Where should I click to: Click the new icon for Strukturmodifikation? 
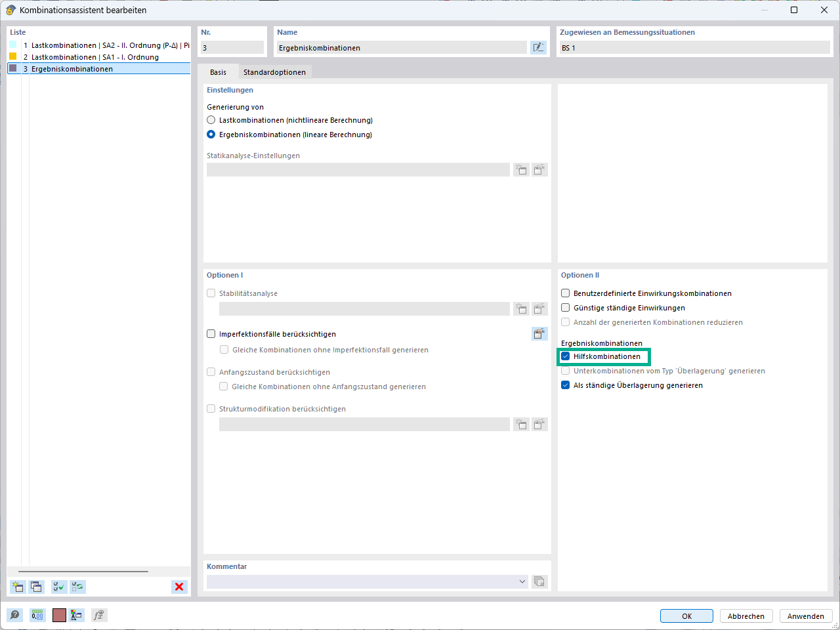coord(521,424)
